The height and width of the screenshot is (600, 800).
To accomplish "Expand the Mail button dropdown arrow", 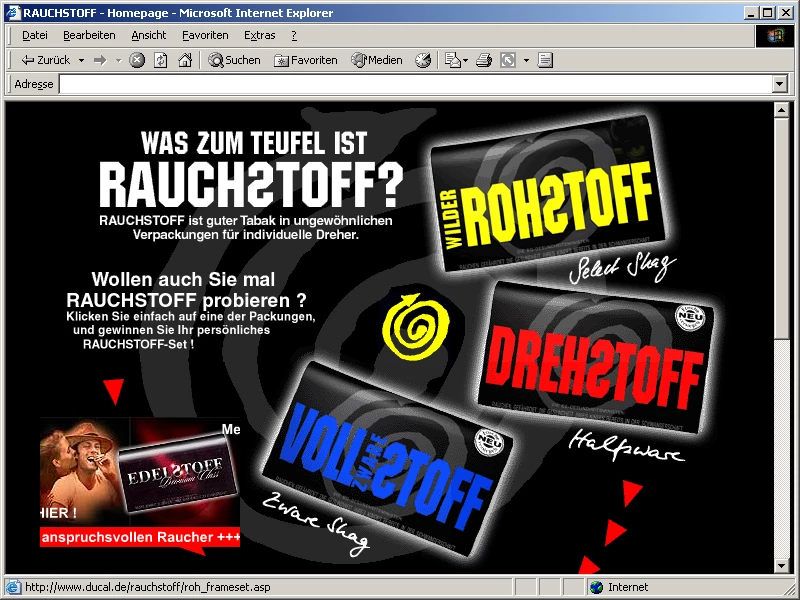I will pos(466,60).
